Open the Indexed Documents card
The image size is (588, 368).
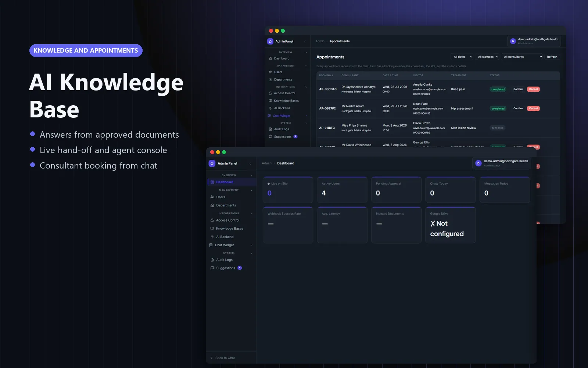click(x=396, y=225)
